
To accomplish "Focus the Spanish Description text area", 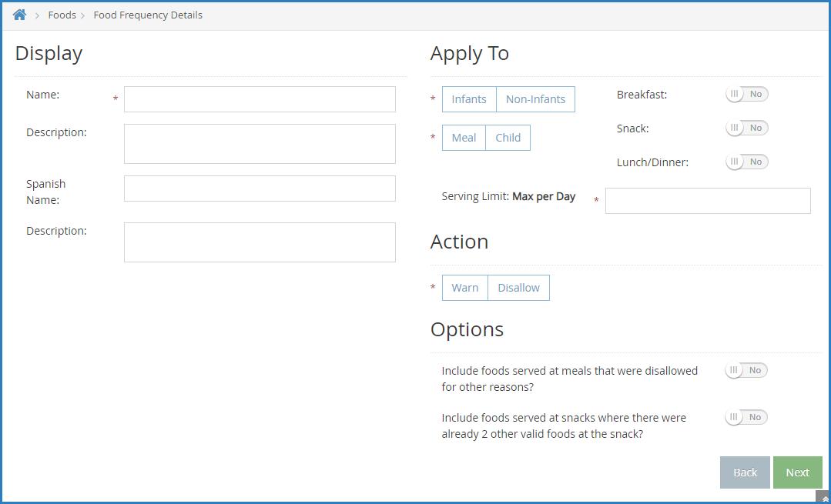I will pyautogui.click(x=260, y=242).
